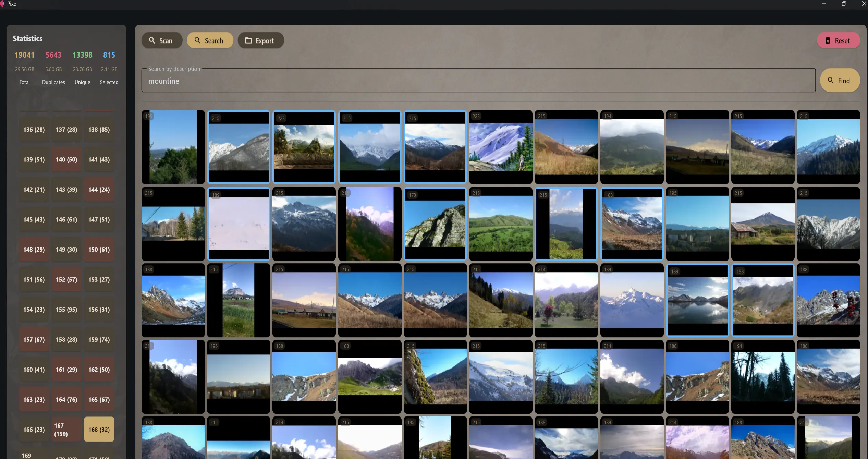Screen dimensions: 868x459
Task: Open group 151 (56)
Action: (34, 279)
